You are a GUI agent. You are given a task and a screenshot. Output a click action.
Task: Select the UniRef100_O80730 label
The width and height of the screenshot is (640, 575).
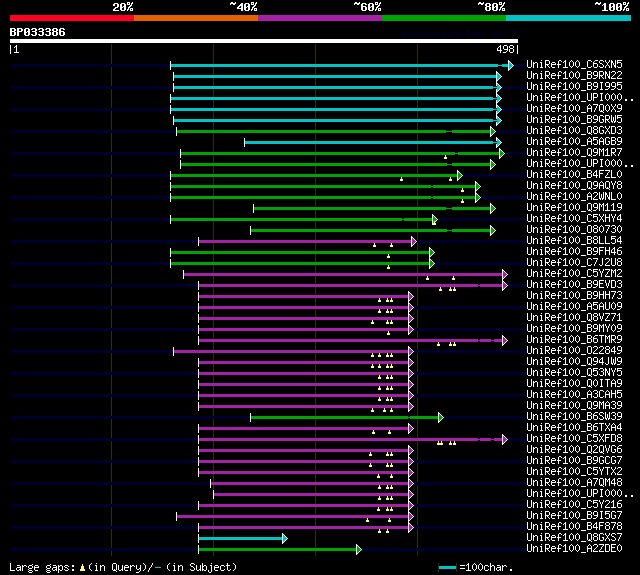coord(574,229)
